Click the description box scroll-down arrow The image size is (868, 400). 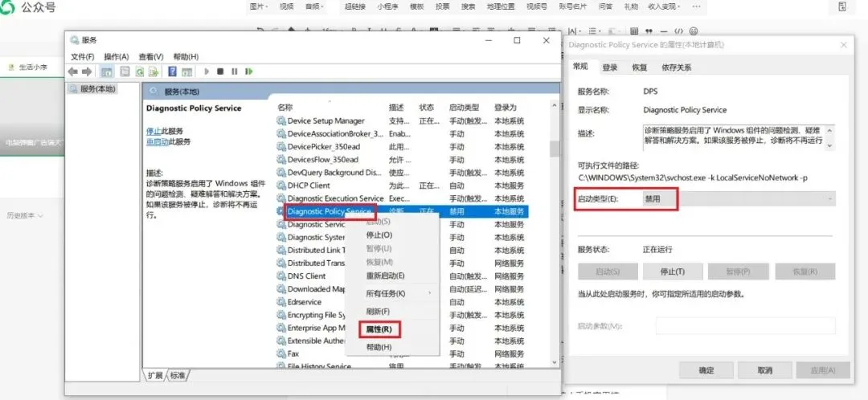829,145
